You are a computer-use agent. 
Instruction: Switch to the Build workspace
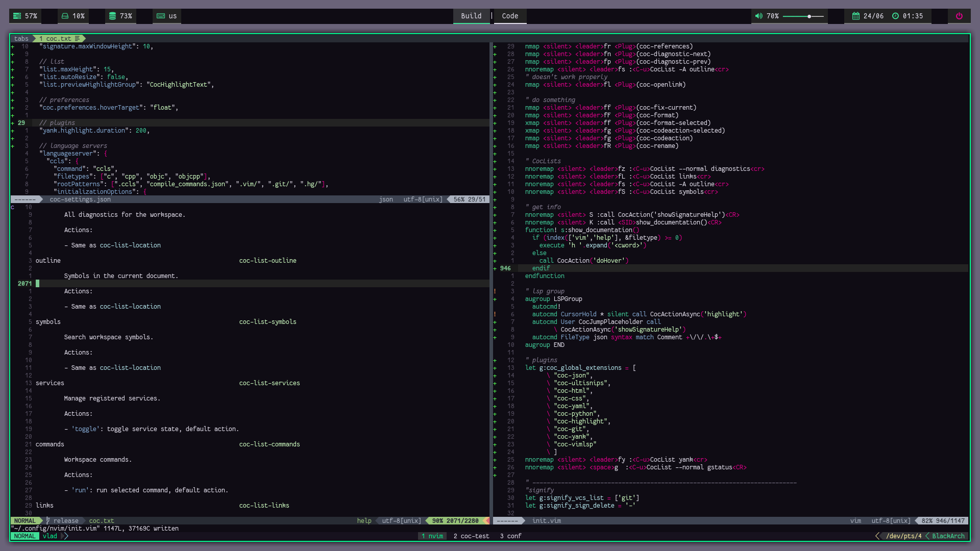tap(471, 16)
